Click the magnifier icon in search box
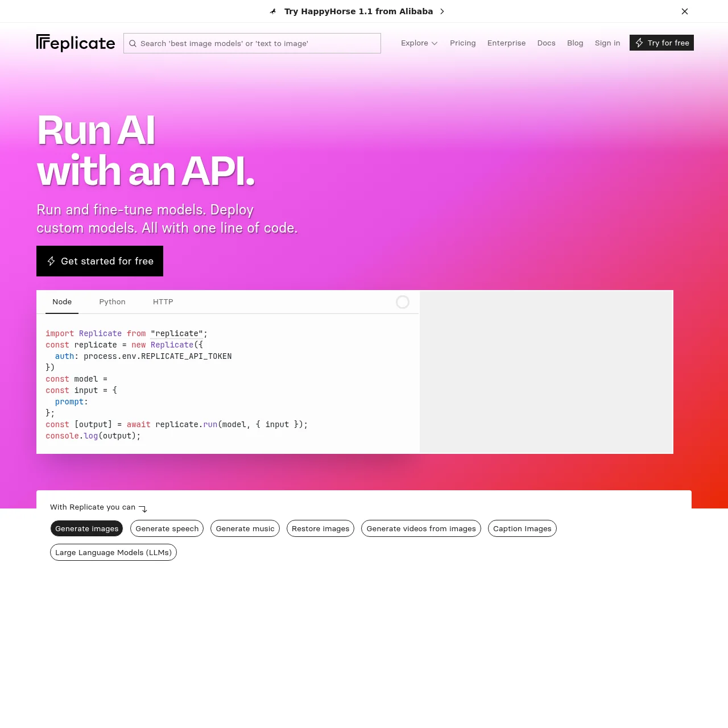Image resolution: width=728 pixels, height=728 pixels. point(133,43)
